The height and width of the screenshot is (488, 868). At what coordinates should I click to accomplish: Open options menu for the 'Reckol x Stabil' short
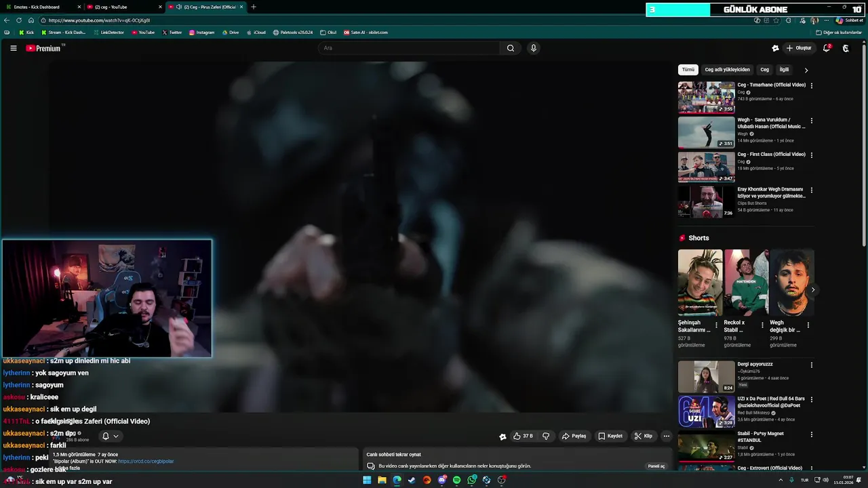[x=762, y=325]
